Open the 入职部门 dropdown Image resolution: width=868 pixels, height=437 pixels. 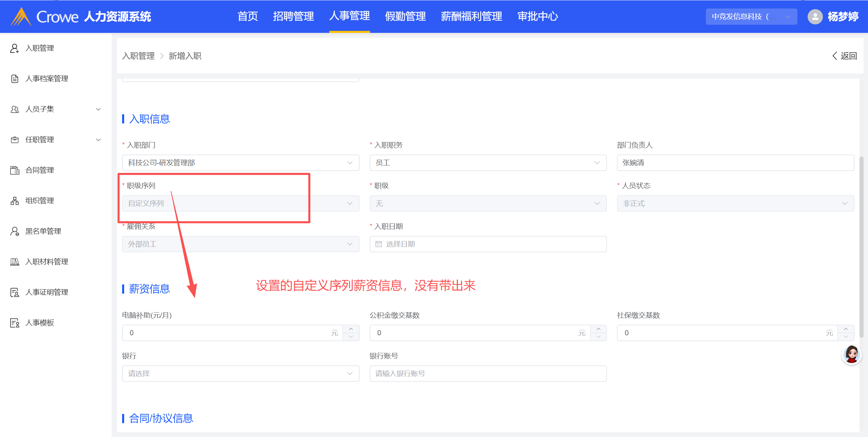click(240, 163)
